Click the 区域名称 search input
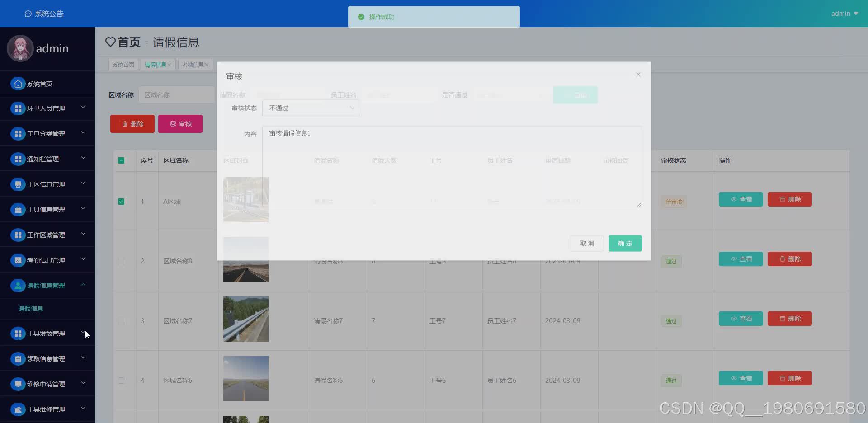This screenshot has width=868, height=423. click(177, 95)
